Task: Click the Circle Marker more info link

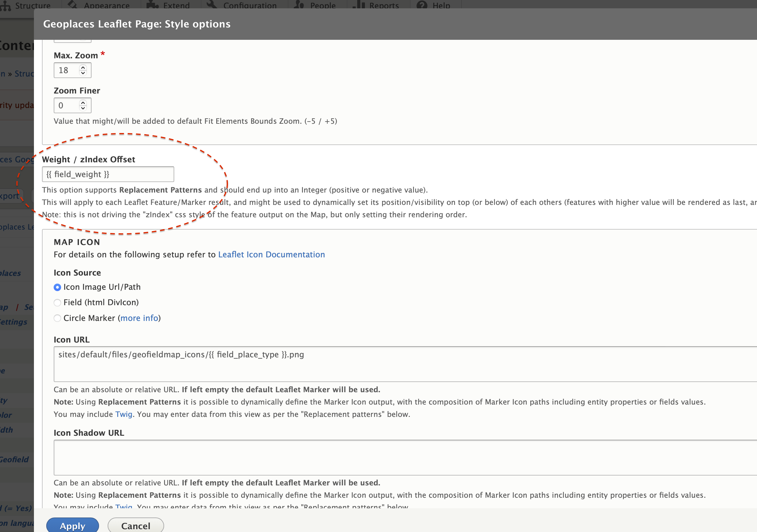Action: (x=139, y=318)
